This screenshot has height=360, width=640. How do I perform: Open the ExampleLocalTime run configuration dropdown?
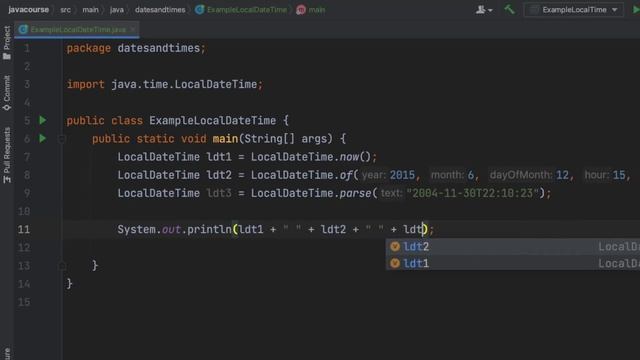tap(574, 10)
